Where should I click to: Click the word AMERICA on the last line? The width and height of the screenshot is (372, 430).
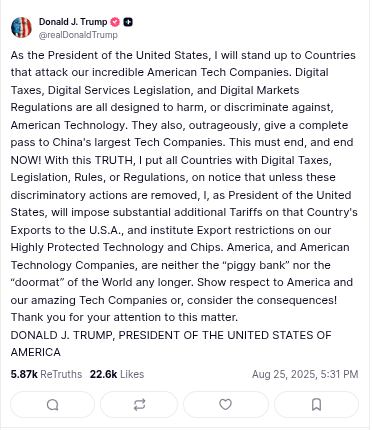36,352
